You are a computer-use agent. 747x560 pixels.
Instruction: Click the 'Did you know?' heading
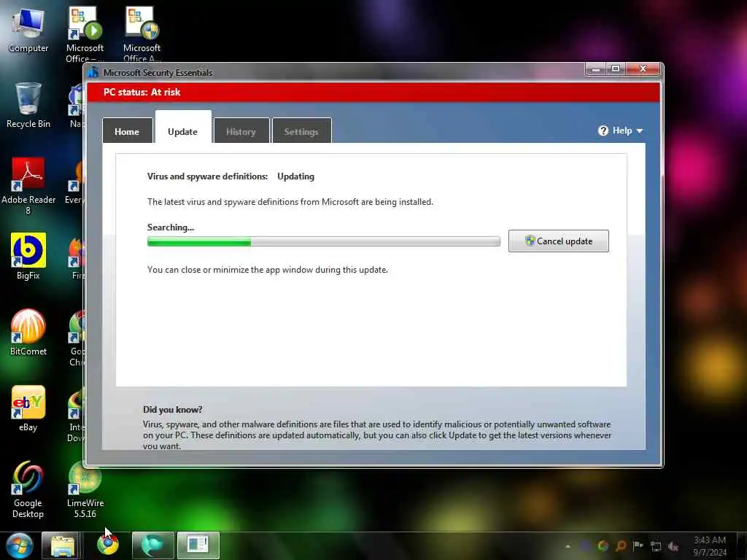tap(172, 410)
